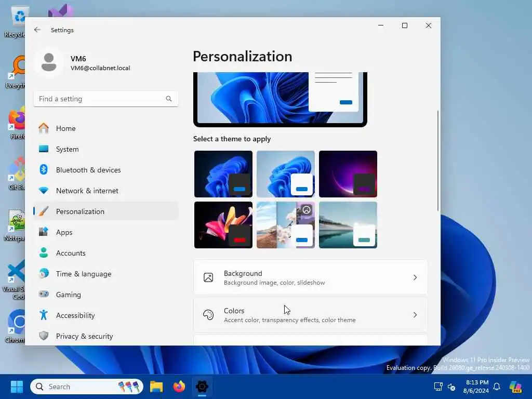Click the Accounts person icon in sidebar

[44, 253]
